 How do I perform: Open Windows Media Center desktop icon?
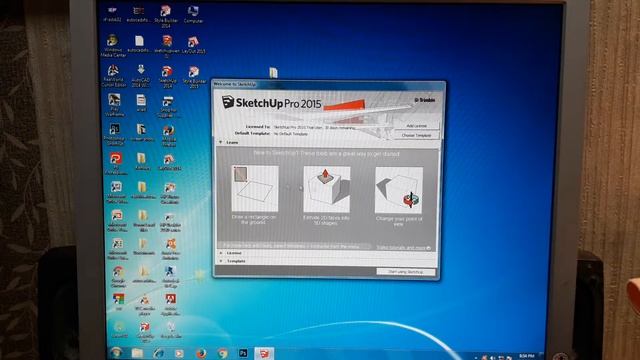coord(113,46)
